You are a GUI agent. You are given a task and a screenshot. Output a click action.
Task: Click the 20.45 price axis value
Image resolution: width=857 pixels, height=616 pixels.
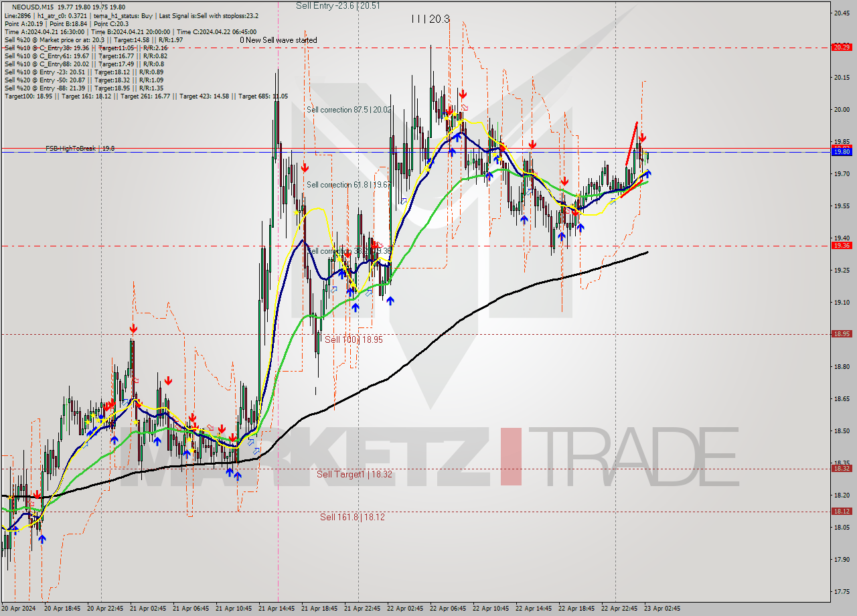(x=841, y=13)
